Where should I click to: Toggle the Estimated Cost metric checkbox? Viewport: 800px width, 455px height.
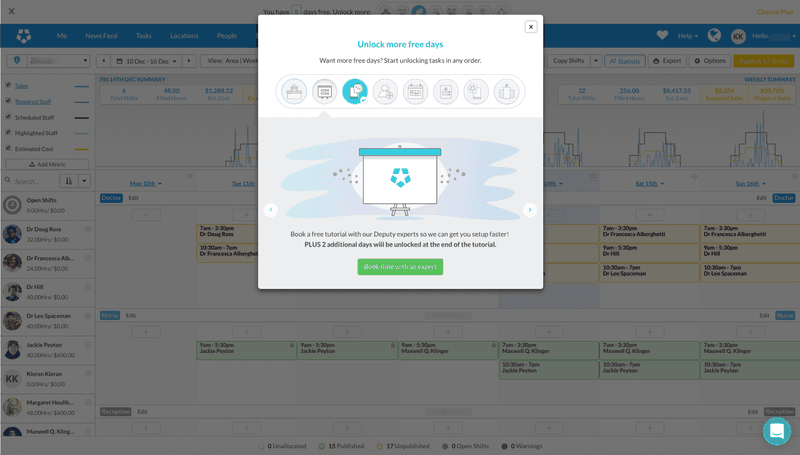tap(8, 148)
